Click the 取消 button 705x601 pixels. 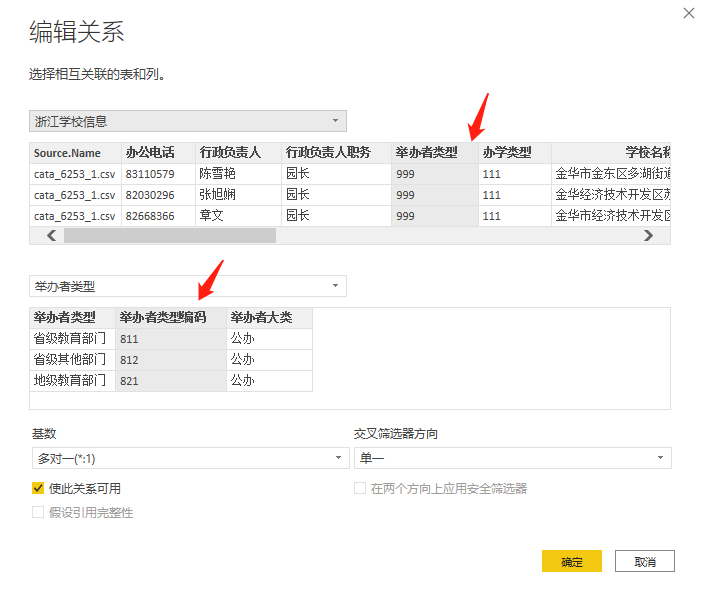(x=644, y=562)
